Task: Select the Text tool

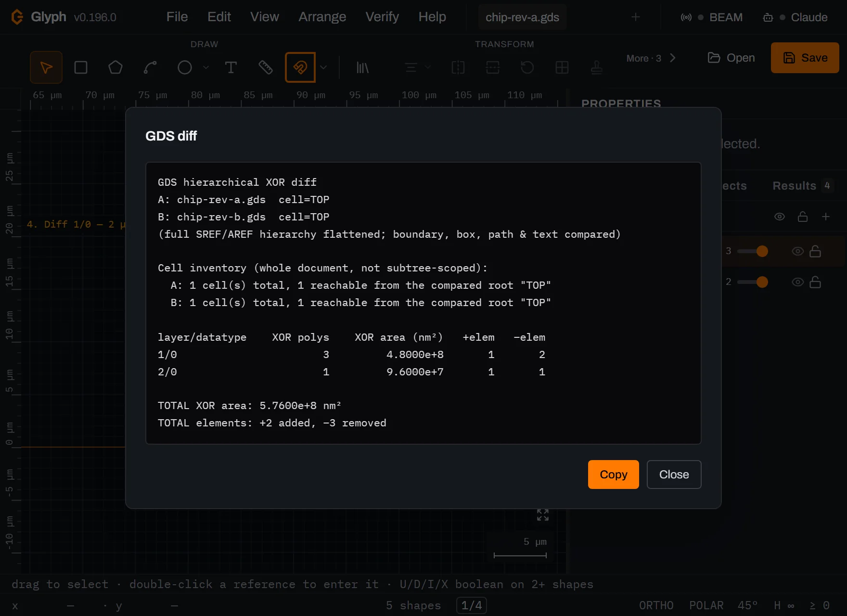Action: click(231, 67)
